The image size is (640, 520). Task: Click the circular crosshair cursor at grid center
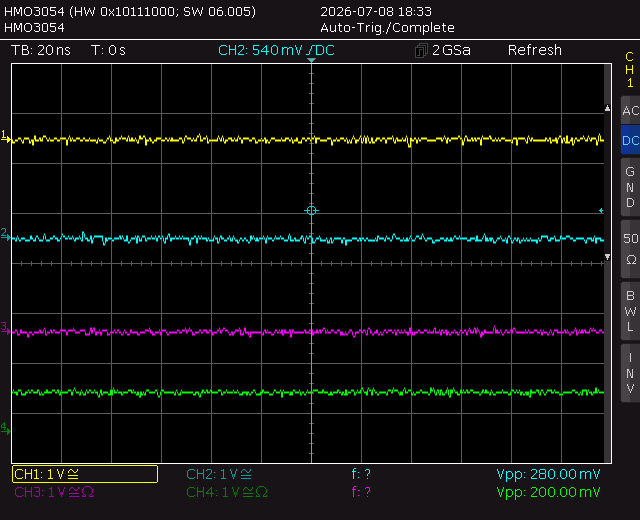tap(311, 211)
